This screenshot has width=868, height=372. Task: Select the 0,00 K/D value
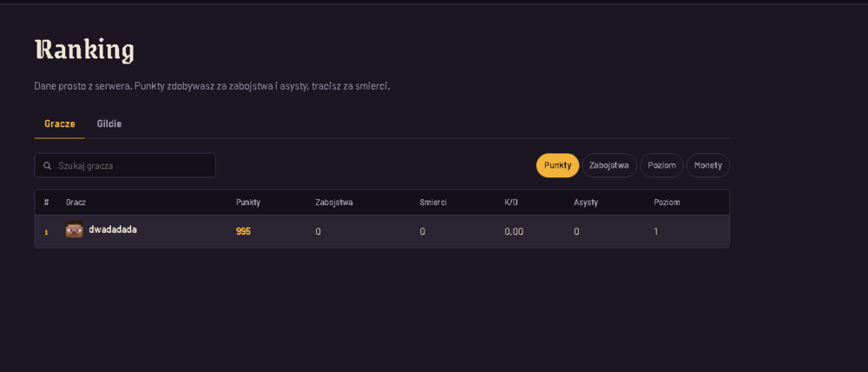[514, 231]
